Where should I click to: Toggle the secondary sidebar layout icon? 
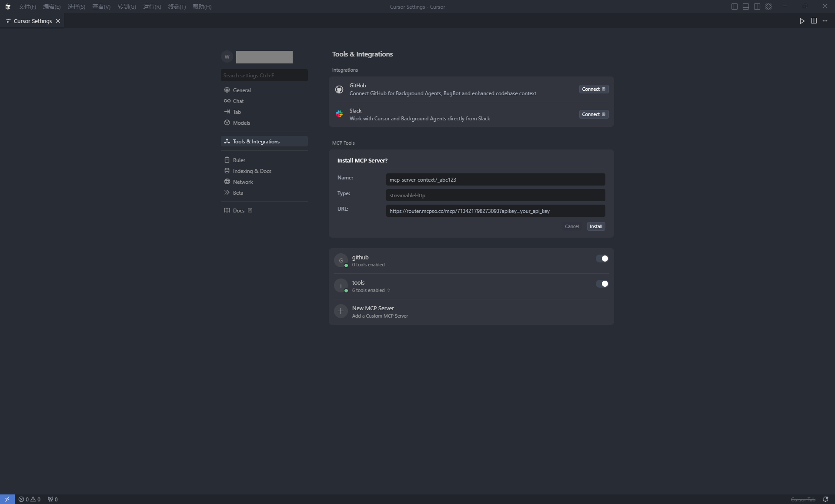(x=757, y=7)
